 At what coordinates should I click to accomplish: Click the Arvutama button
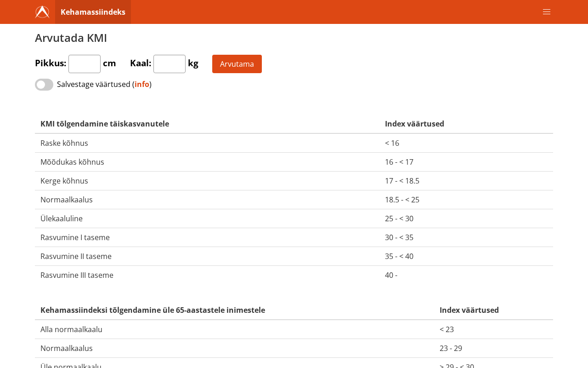coord(237,64)
